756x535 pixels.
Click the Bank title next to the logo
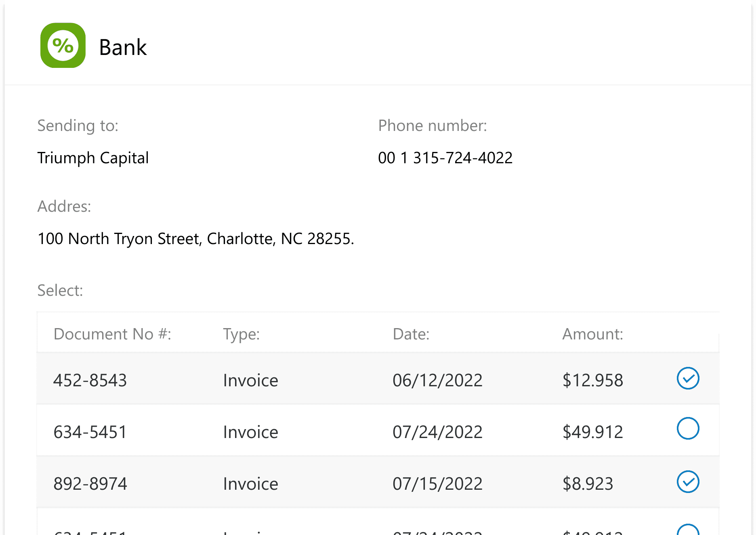coord(123,46)
